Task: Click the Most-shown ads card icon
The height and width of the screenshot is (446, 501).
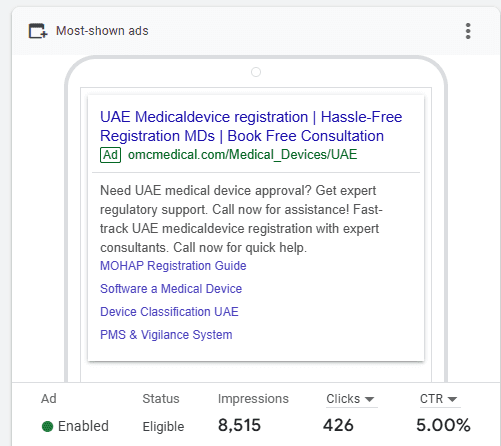Action: tap(38, 31)
